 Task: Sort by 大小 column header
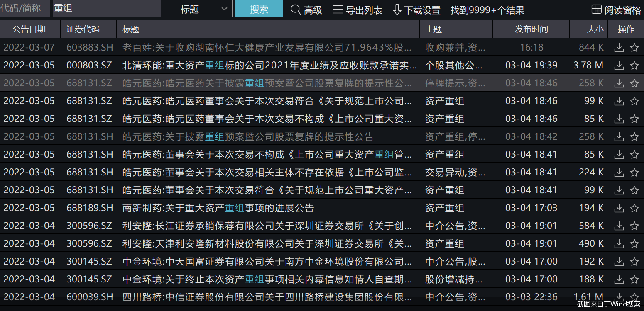pos(589,29)
